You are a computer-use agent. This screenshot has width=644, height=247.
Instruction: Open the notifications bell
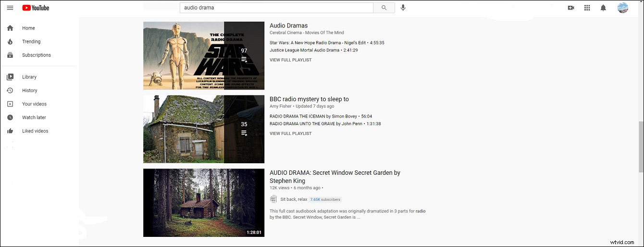(603, 8)
